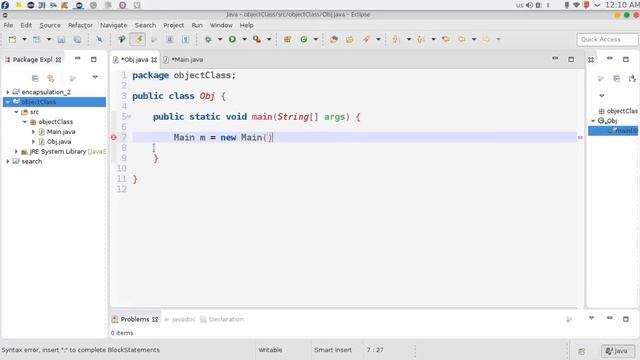Collapse the objectClass project node

(8, 102)
